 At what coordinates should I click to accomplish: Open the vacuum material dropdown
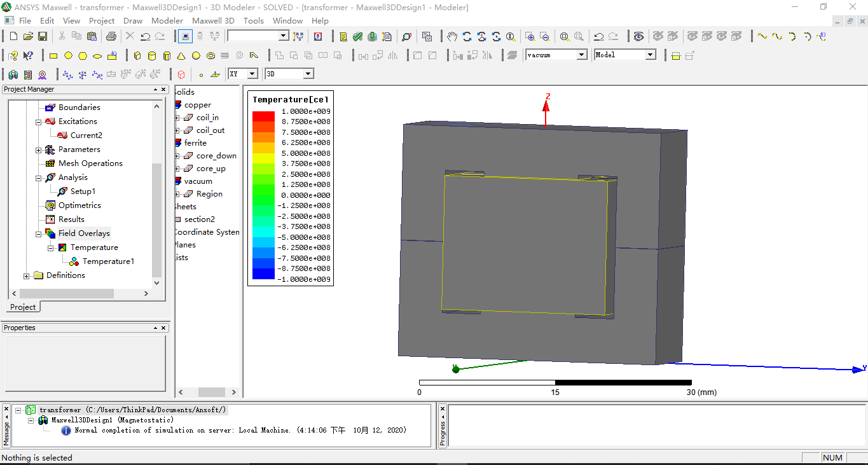coord(581,55)
